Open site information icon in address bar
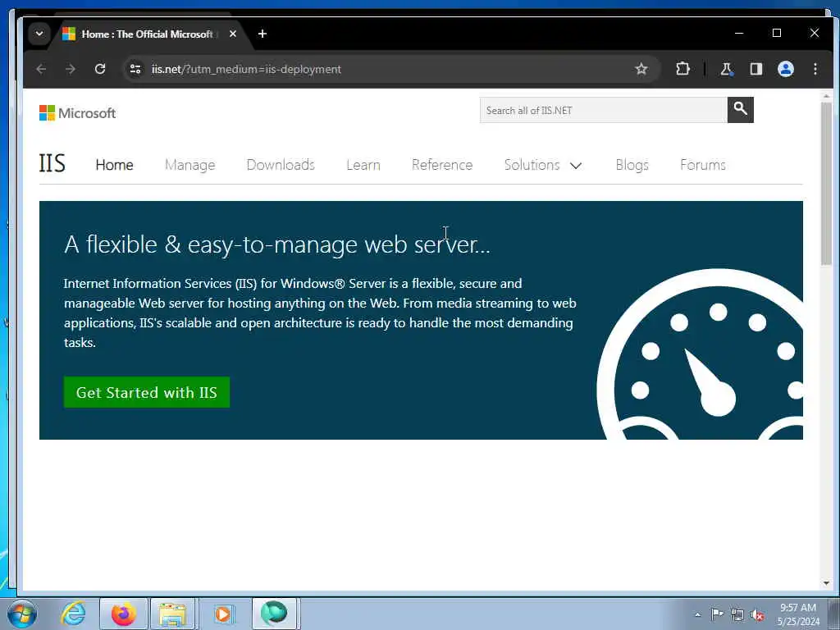 (x=135, y=69)
